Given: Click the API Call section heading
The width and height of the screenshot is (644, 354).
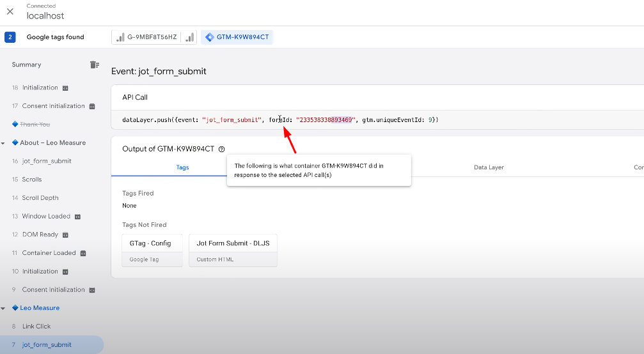Looking at the screenshot, I should 135,97.
